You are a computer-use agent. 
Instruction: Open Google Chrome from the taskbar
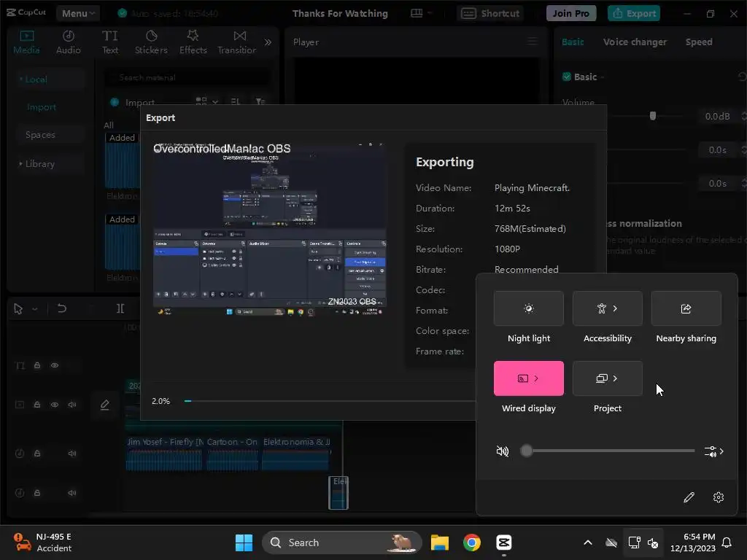(472, 542)
